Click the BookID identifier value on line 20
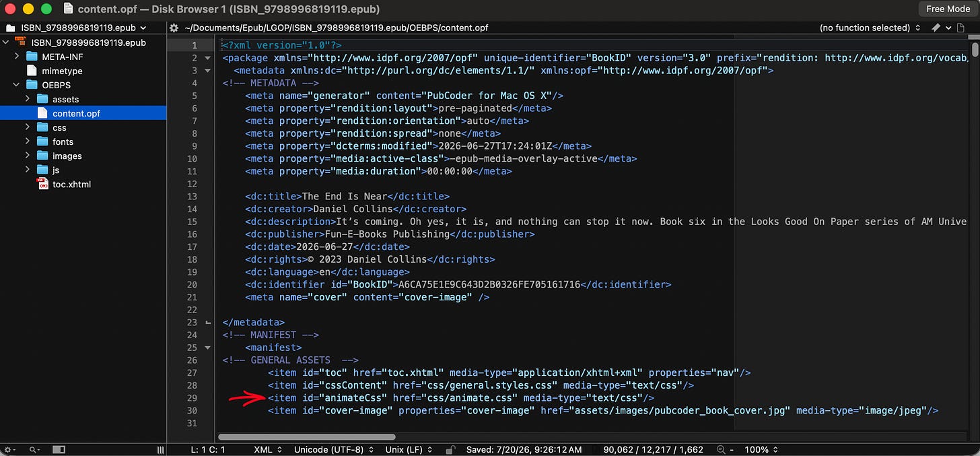The width and height of the screenshot is (980, 456). click(489, 284)
